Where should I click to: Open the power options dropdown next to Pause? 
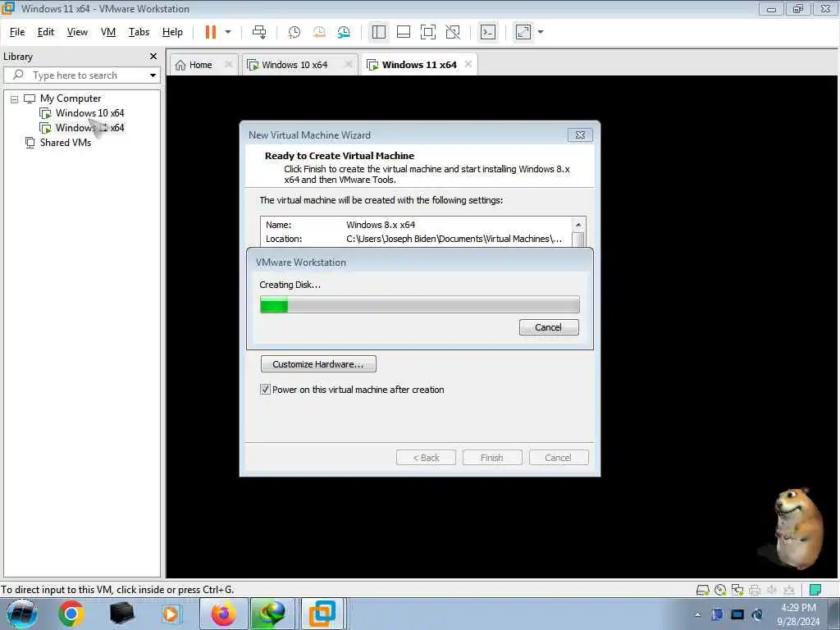tap(228, 32)
